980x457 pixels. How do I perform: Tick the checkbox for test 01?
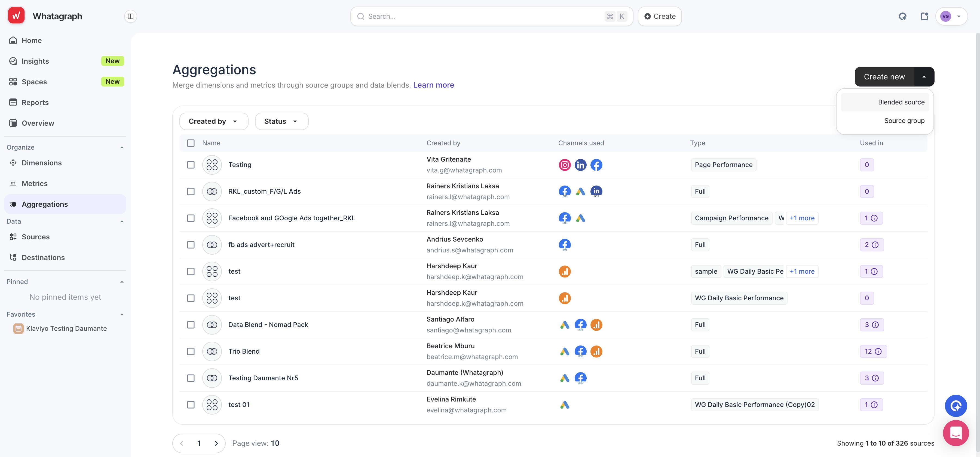pos(191,404)
